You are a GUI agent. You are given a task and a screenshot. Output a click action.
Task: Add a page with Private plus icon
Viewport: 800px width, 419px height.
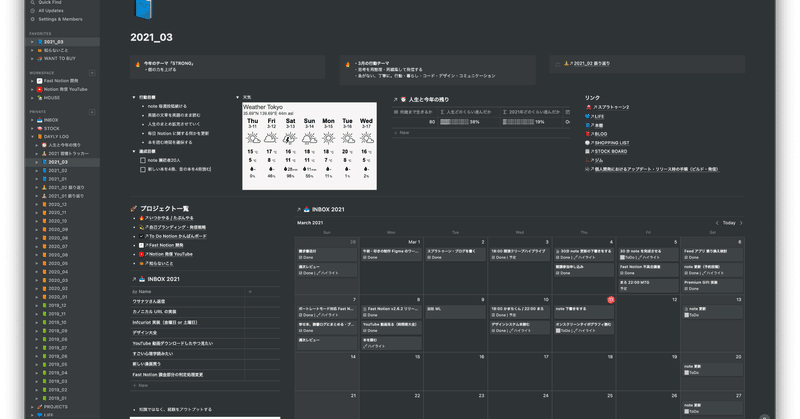pyautogui.click(x=92, y=112)
